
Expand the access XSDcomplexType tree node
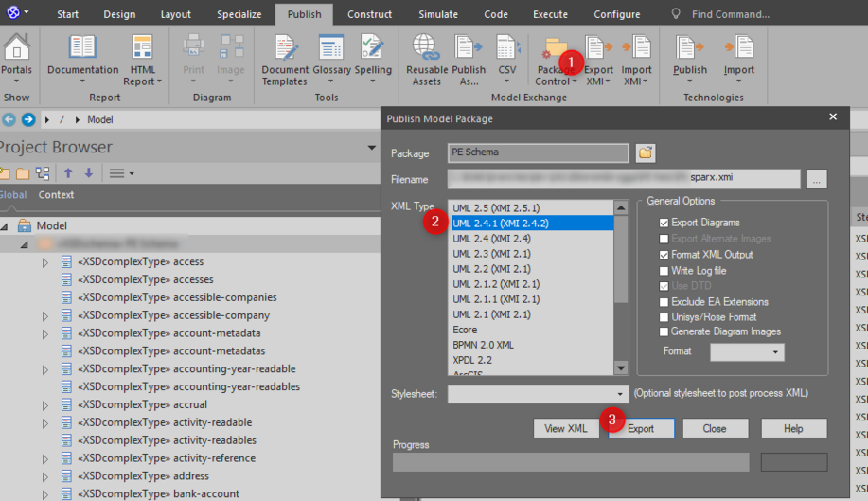click(44, 262)
